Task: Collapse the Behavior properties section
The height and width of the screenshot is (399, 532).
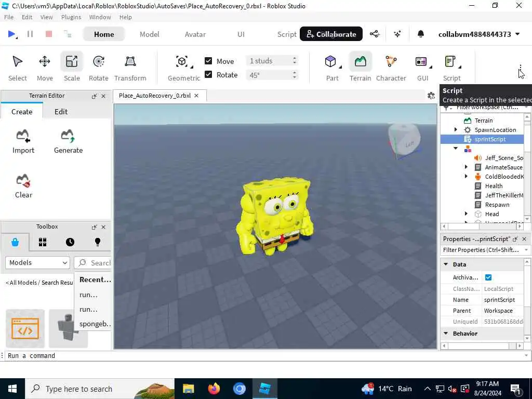Action: 446,334
